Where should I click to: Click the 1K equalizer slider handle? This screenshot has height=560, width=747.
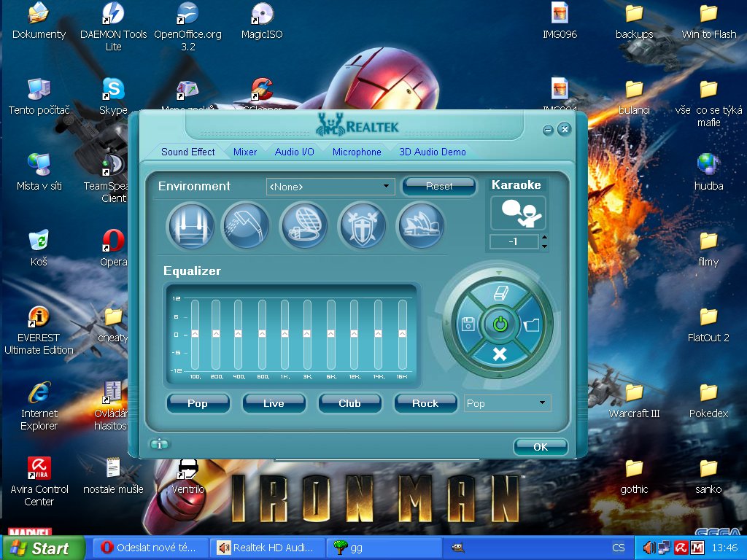point(285,334)
